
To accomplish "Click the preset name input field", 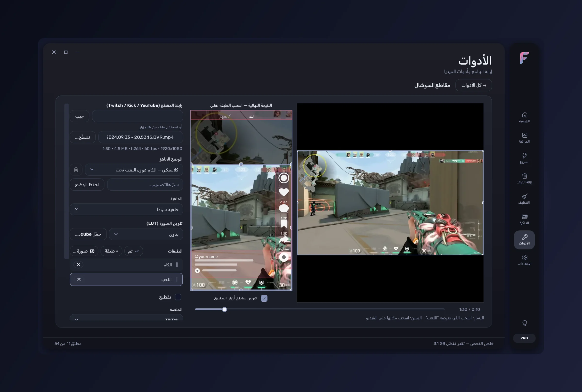I will [145, 185].
